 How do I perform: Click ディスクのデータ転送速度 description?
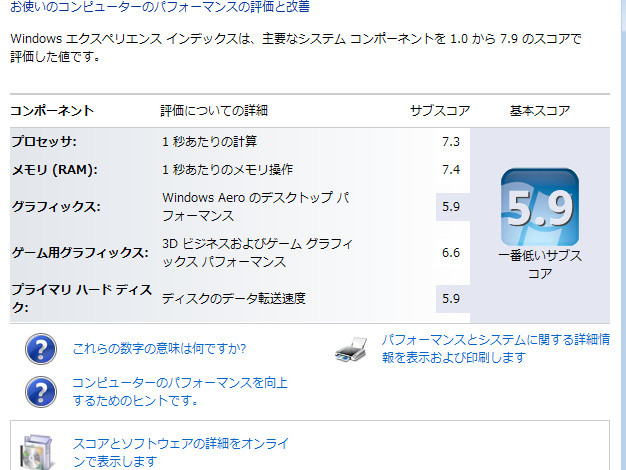(234, 299)
